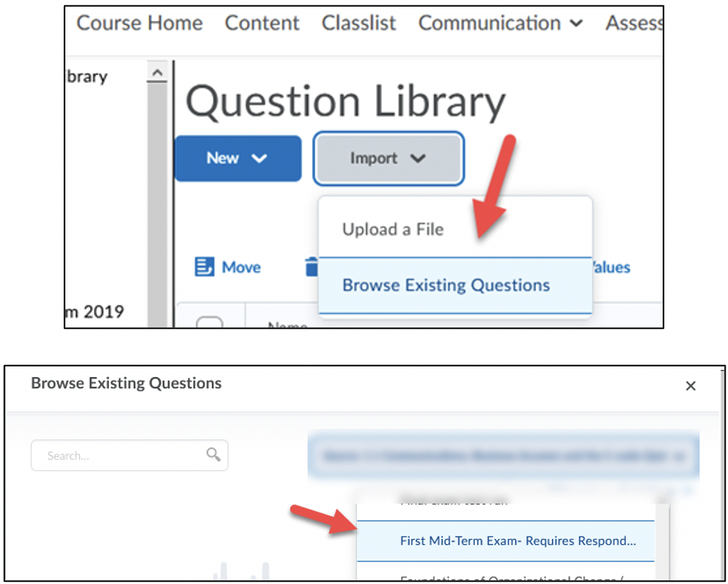
Task: Open the Content navigation tab
Action: pyautogui.click(x=262, y=23)
